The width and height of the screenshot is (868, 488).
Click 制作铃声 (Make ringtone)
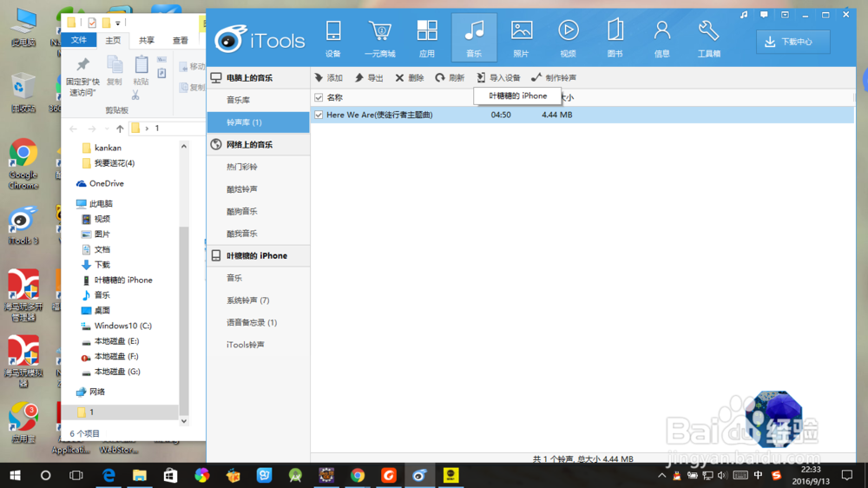554,77
